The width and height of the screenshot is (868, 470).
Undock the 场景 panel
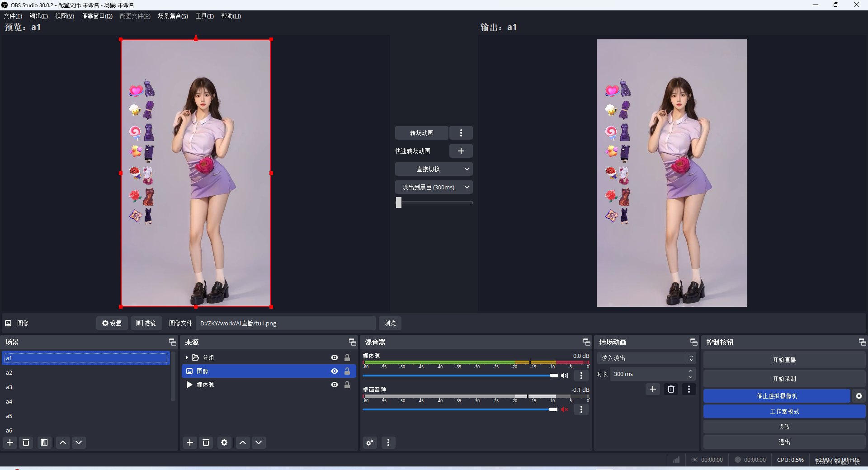click(172, 342)
